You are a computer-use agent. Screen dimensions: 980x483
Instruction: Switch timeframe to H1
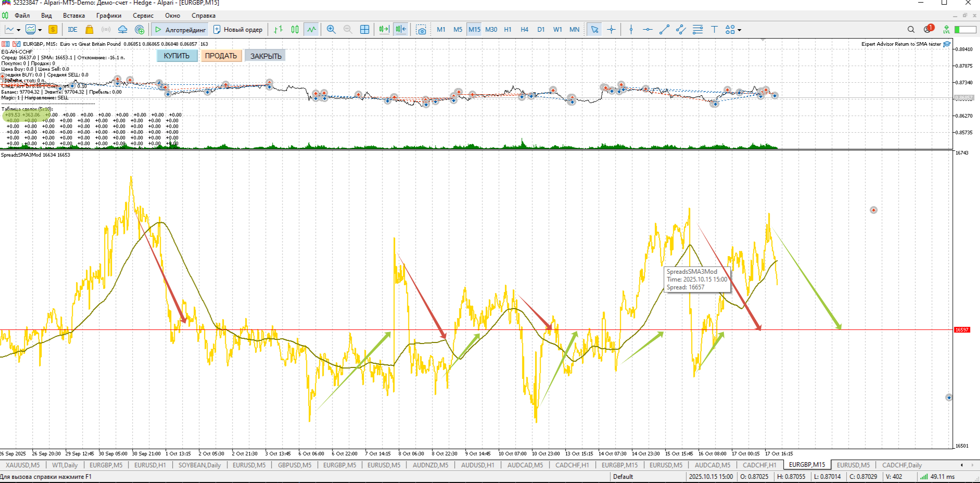[507, 30]
